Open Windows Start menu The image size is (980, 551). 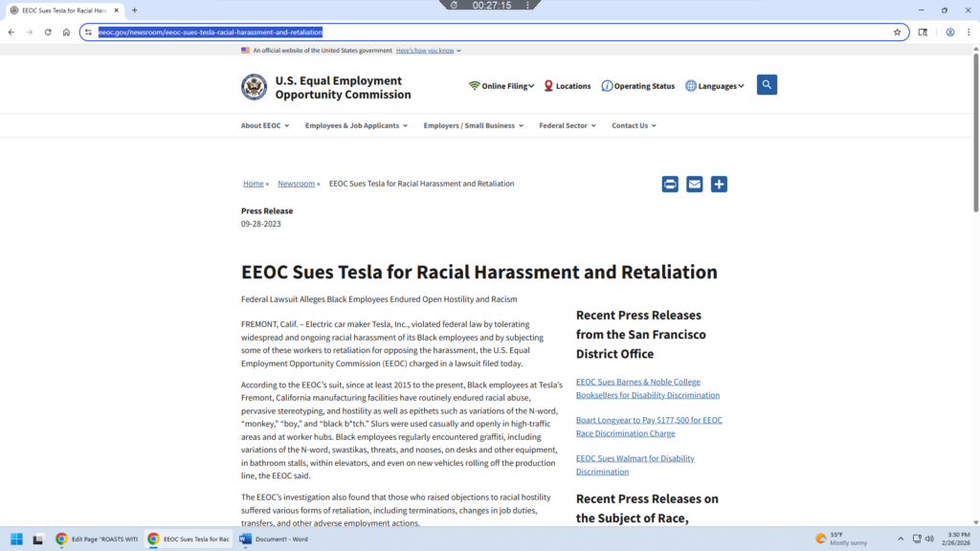pyautogui.click(x=16, y=539)
